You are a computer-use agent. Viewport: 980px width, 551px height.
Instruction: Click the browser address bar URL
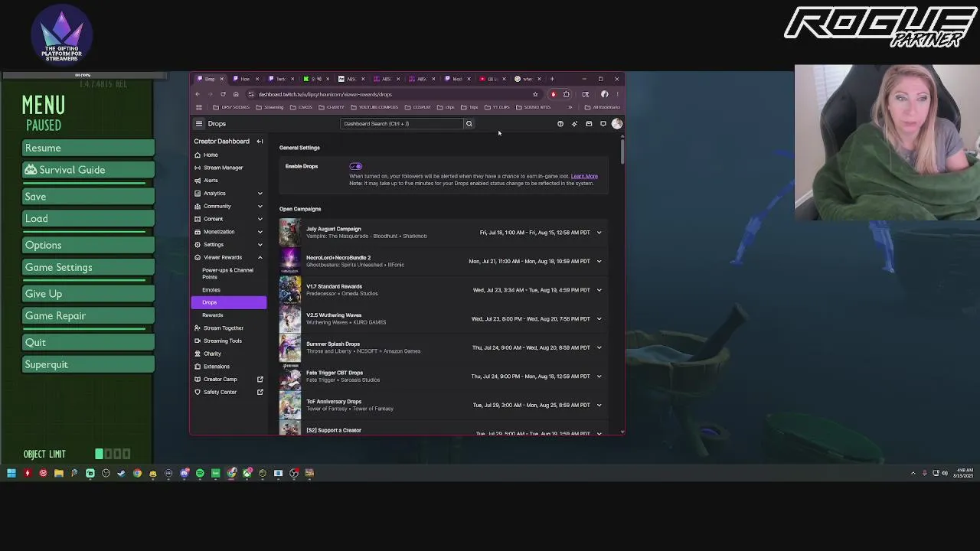click(325, 95)
